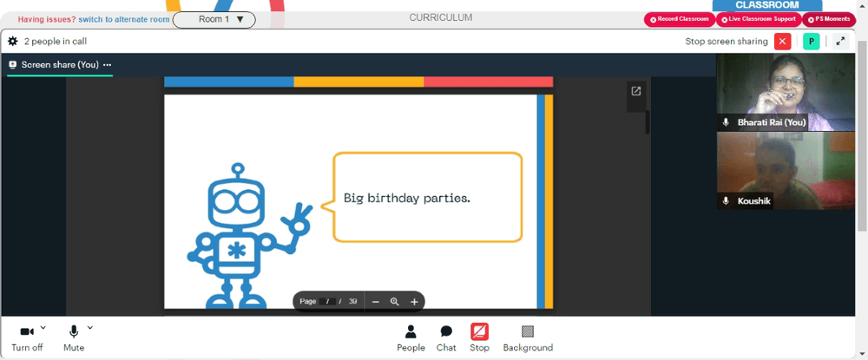The image size is (868, 360).
Task: Click the green P participant avatar
Action: (811, 42)
